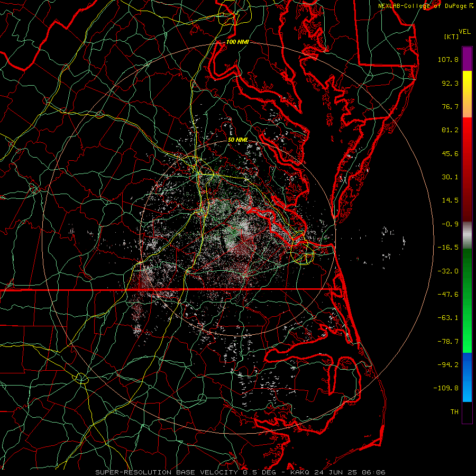The width and height of the screenshot is (476, 476).
Task: Select the -63.1 velocity scale value
Action: (448, 318)
